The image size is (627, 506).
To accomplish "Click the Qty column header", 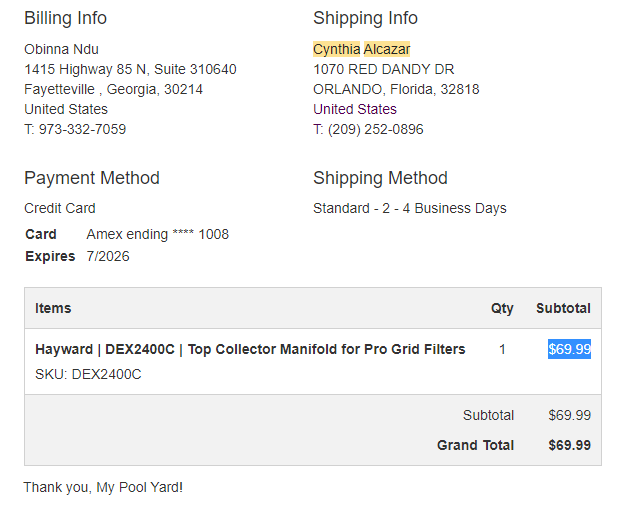I will point(502,308).
